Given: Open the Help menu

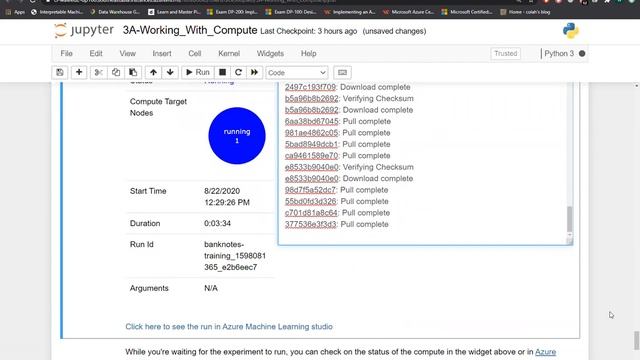Looking at the screenshot, I should pos(309,53).
